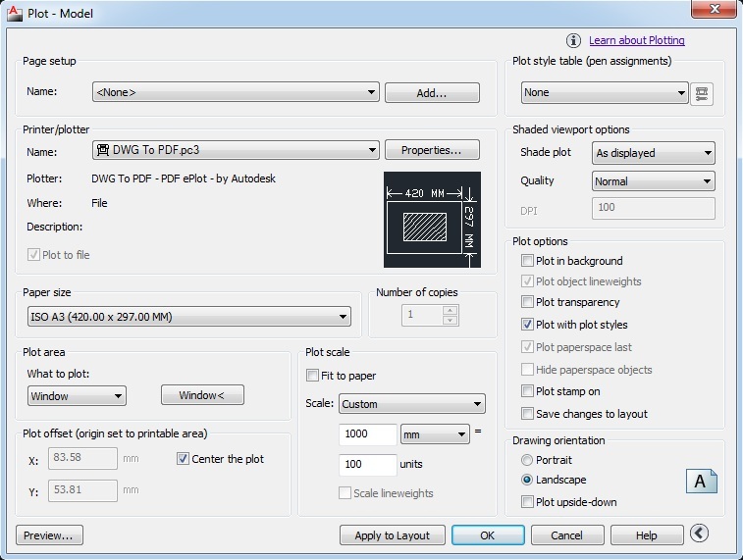Enable Plot stamp on

point(527,391)
